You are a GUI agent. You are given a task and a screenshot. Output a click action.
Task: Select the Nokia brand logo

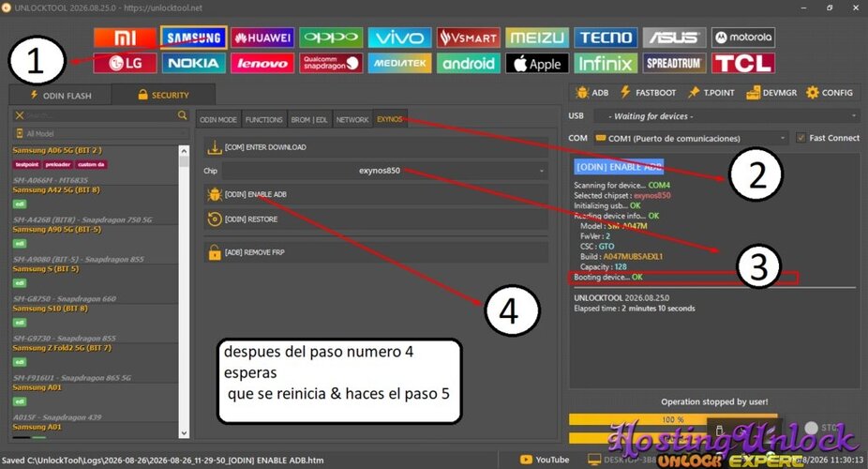click(194, 63)
